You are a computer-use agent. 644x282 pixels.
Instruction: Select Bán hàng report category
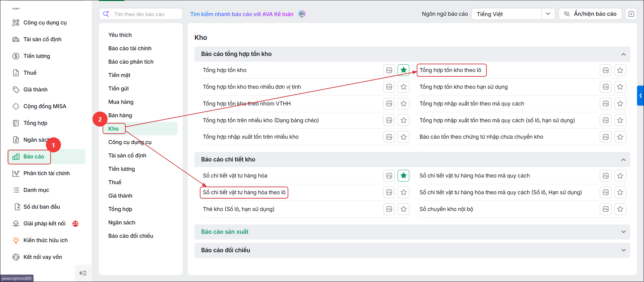120,116
